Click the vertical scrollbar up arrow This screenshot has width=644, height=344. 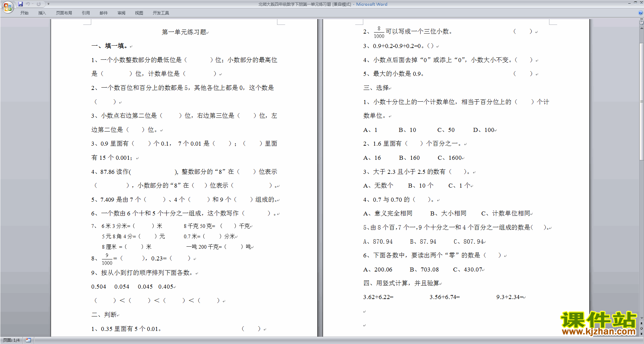pos(641,28)
